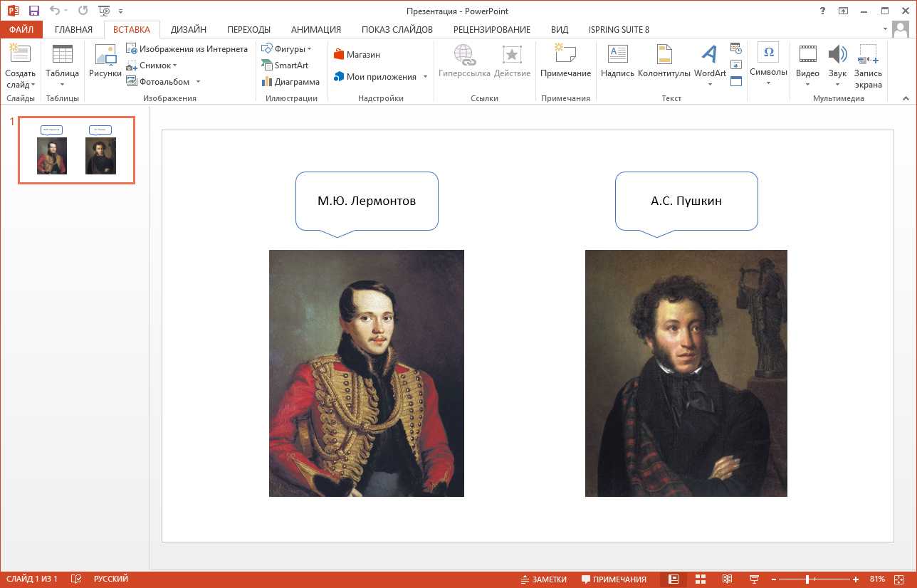Save the presentation with the floppy icon
Screen dimensions: 917x588
click(33, 11)
